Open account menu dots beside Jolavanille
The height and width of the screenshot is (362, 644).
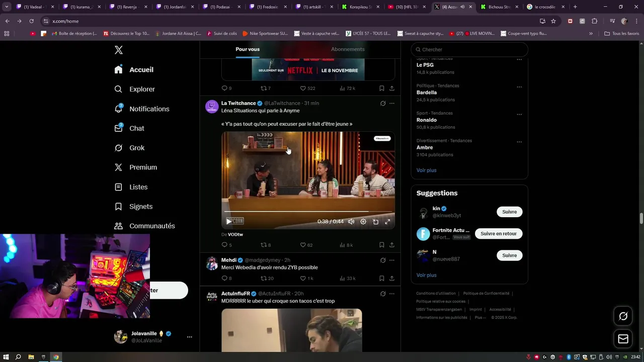click(x=189, y=337)
